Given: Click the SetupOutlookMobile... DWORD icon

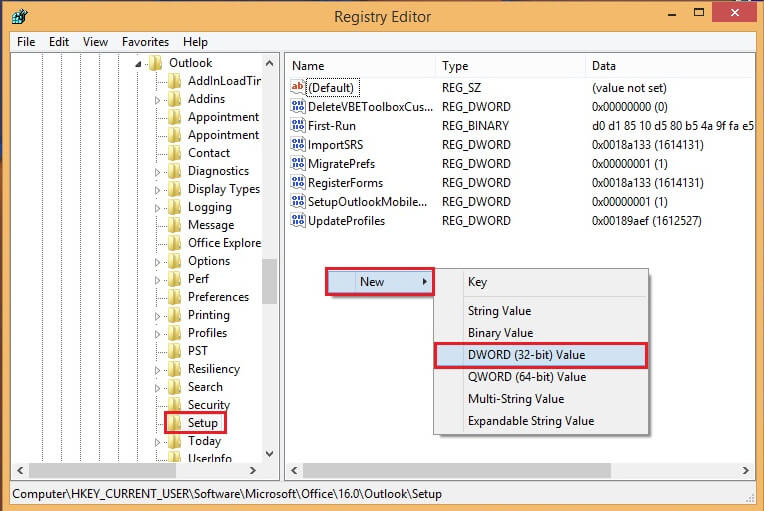Looking at the screenshot, I should point(298,202).
